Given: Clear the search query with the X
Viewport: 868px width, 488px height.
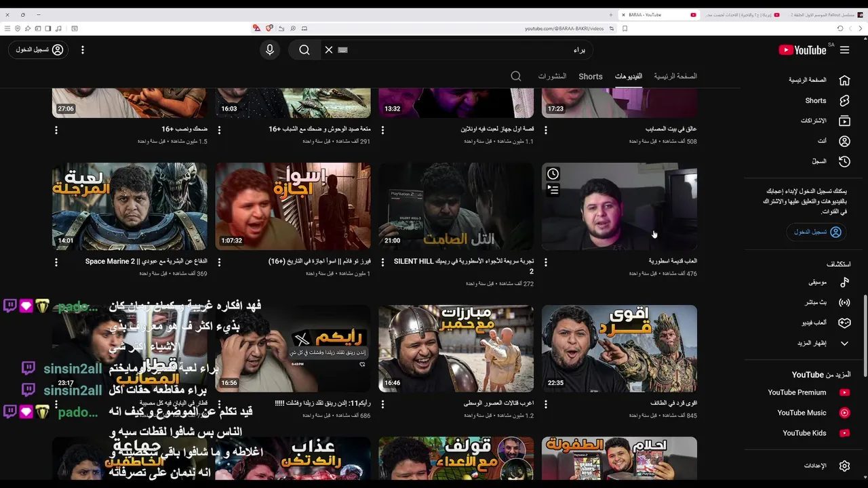Looking at the screenshot, I should point(329,49).
